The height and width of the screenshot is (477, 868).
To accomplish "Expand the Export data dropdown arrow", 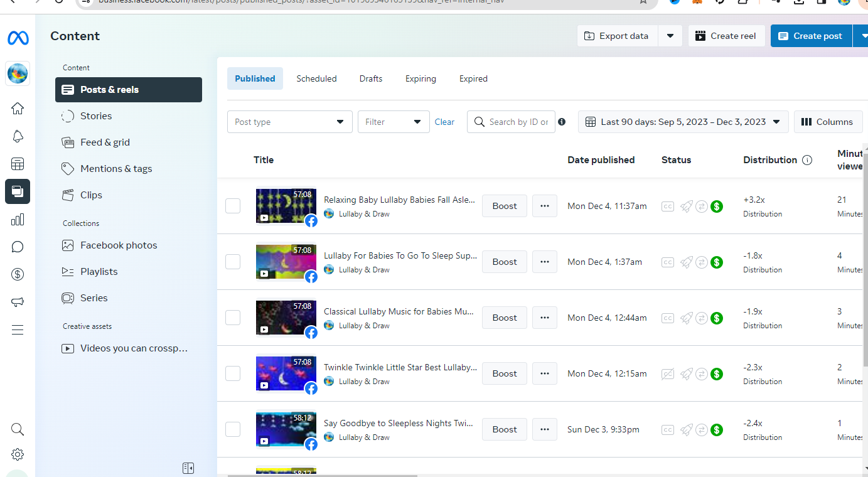I will tap(670, 36).
